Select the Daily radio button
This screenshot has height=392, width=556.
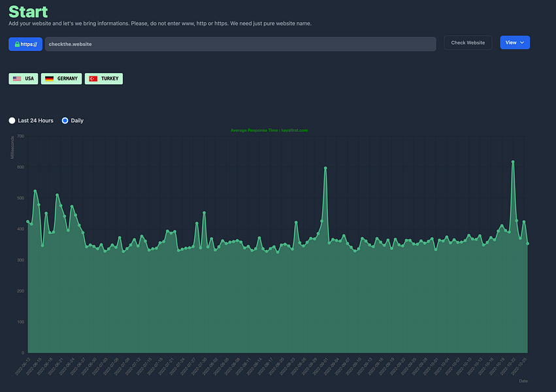click(65, 120)
